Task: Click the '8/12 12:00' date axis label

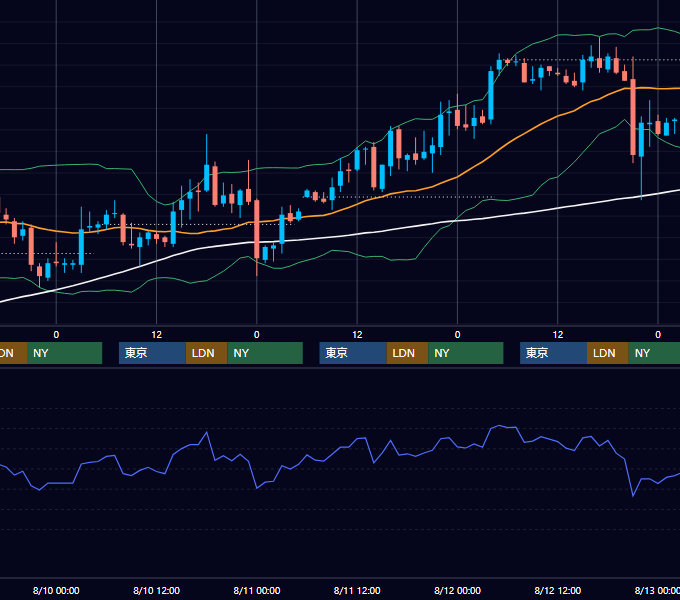Action: [558, 590]
